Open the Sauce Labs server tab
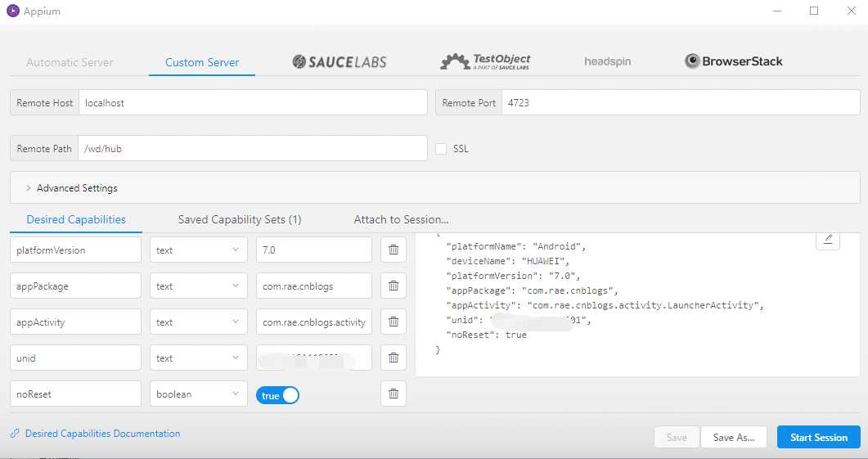 pos(340,61)
